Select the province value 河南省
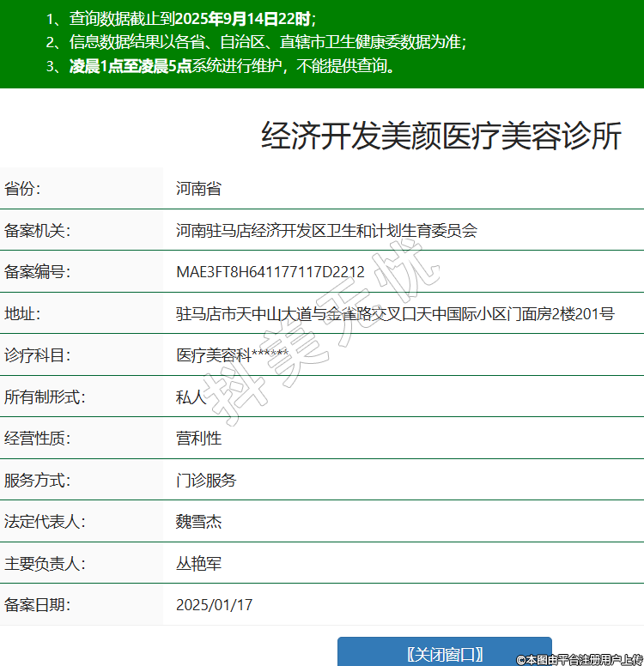 (x=198, y=189)
